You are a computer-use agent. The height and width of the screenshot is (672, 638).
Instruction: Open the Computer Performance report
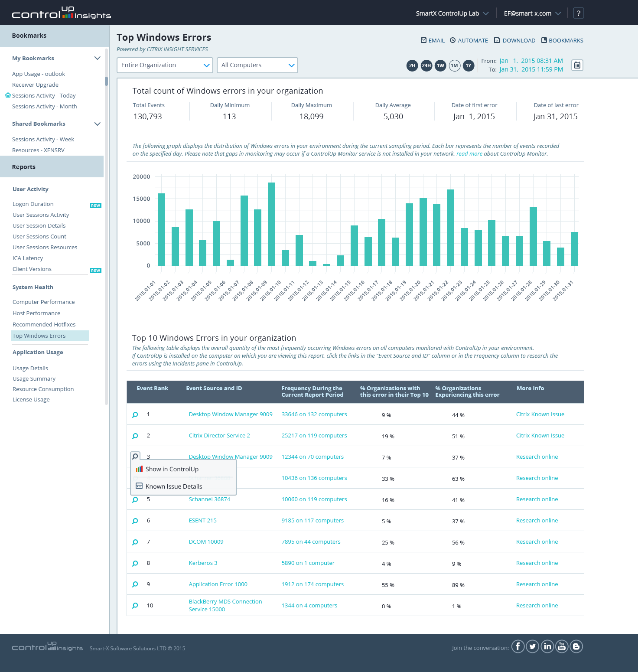tap(43, 302)
